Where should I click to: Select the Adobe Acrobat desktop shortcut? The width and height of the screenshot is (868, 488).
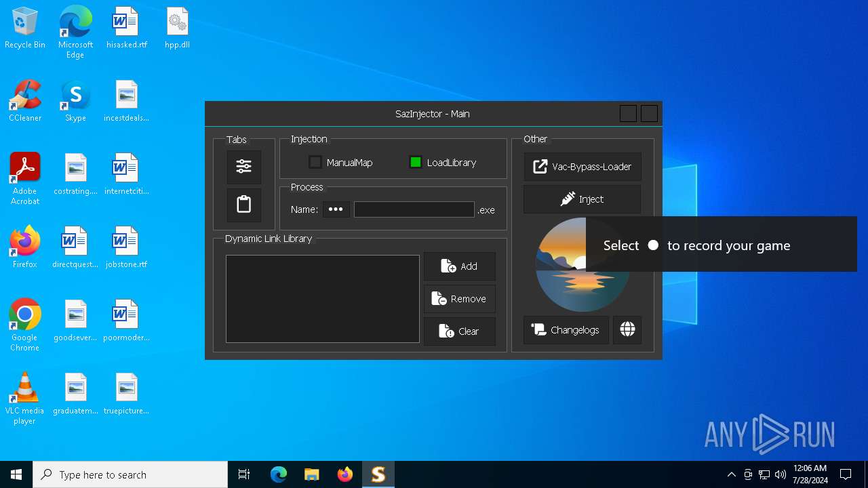[25, 178]
